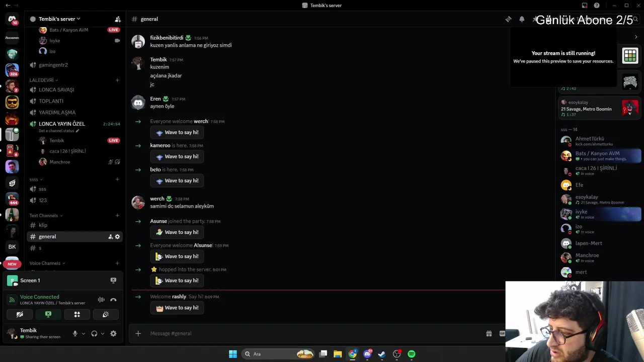Open Eren's profile from chat message
Image resolution: width=644 pixels, height=362 pixels.
(x=155, y=99)
